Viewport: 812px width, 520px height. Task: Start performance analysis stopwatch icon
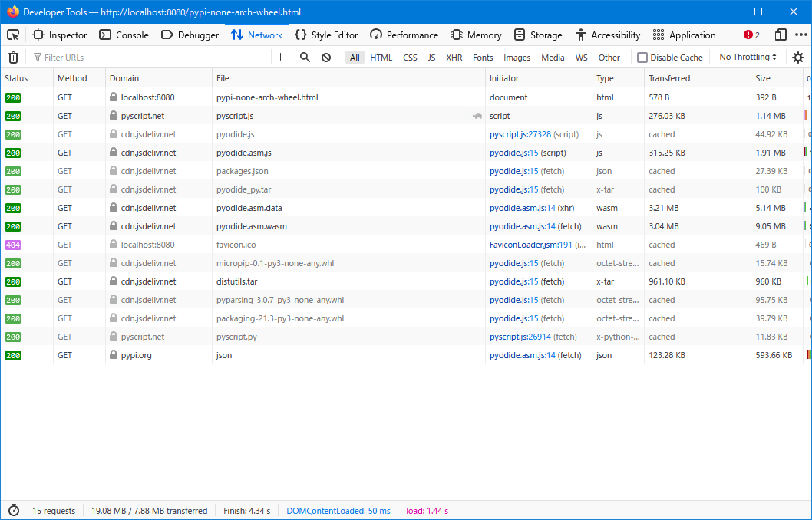pyautogui.click(x=14, y=511)
